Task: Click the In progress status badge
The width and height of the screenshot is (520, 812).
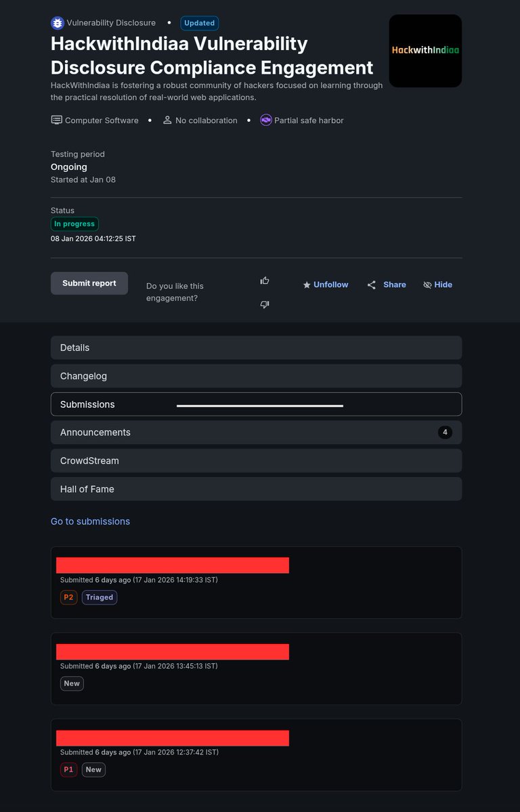Action: click(74, 224)
